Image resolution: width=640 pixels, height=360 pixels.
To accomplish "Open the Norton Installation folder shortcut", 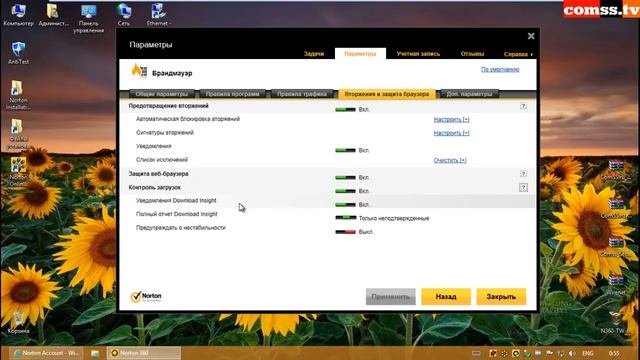I will [x=18, y=95].
